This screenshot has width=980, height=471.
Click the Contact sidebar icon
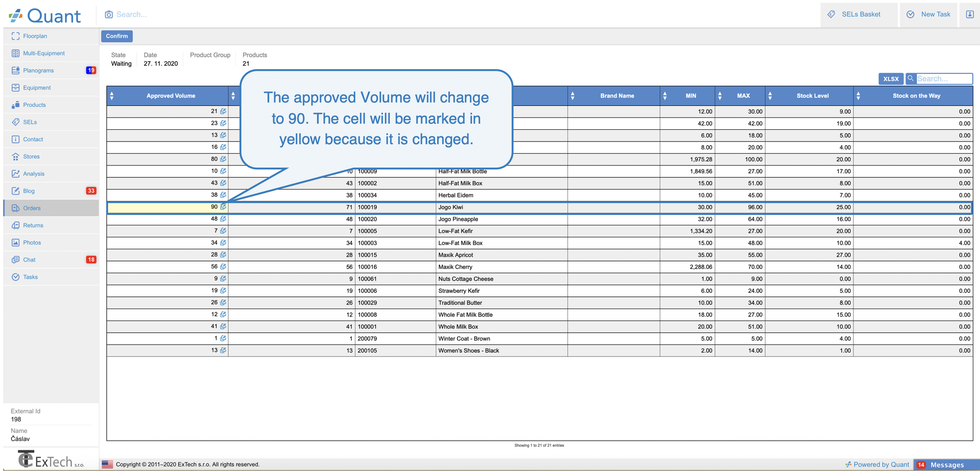(x=16, y=139)
